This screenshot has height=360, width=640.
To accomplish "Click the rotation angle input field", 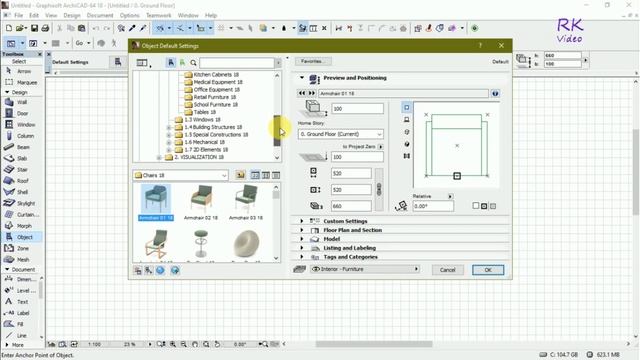I will [433, 206].
